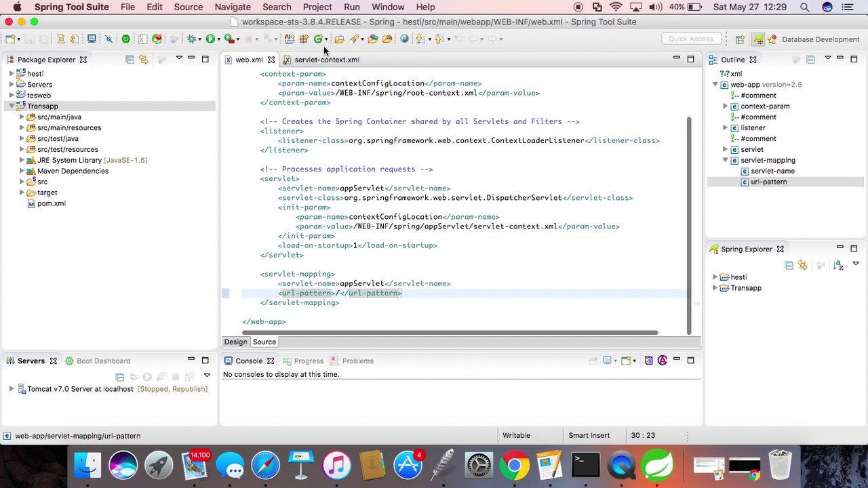Screen dimensions: 868x488
Task: Open Package Explorer view menu triangle
Action: 179,58
